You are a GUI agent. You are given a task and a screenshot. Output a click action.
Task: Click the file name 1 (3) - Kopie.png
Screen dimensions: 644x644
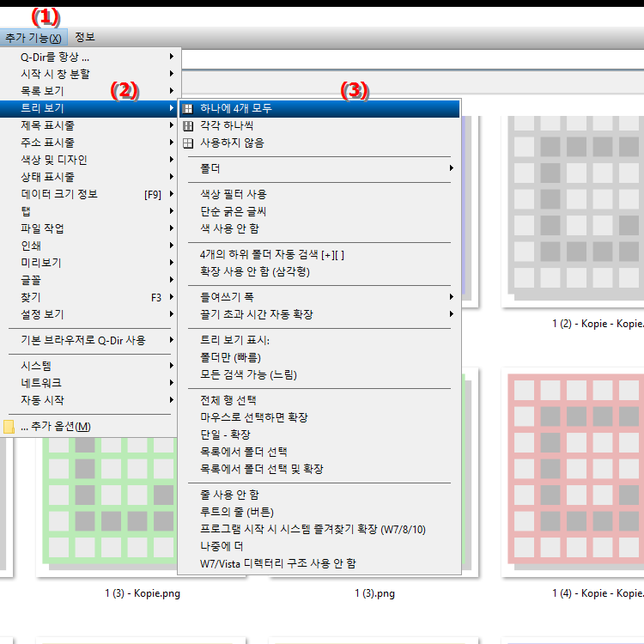click(x=143, y=593)
